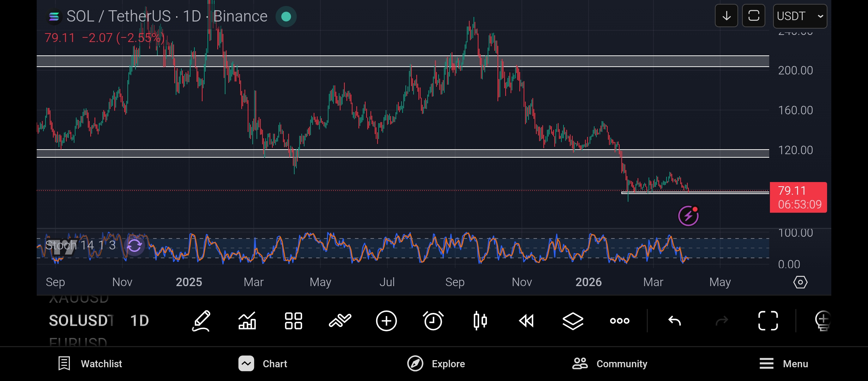Tap the rounded-square button beside USDT
Screen dimensions: 868x381
point(754,16)
